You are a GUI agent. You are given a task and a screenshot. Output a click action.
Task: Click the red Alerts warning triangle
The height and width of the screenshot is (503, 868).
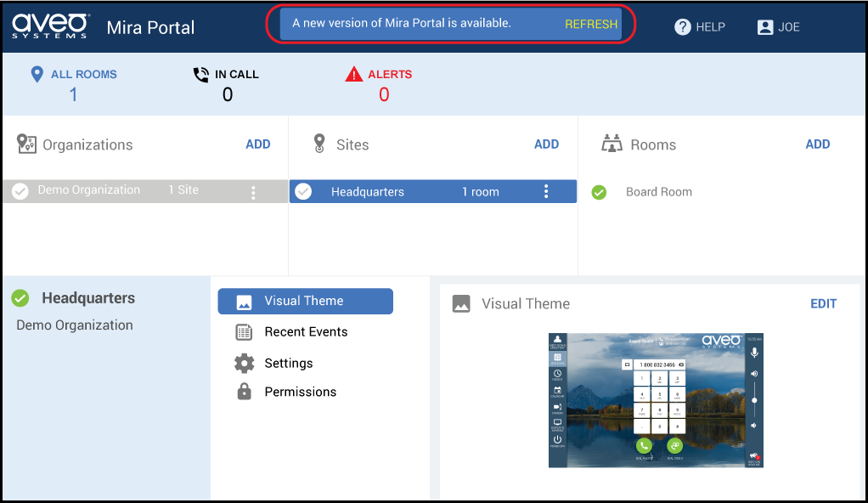coord(353,75)
